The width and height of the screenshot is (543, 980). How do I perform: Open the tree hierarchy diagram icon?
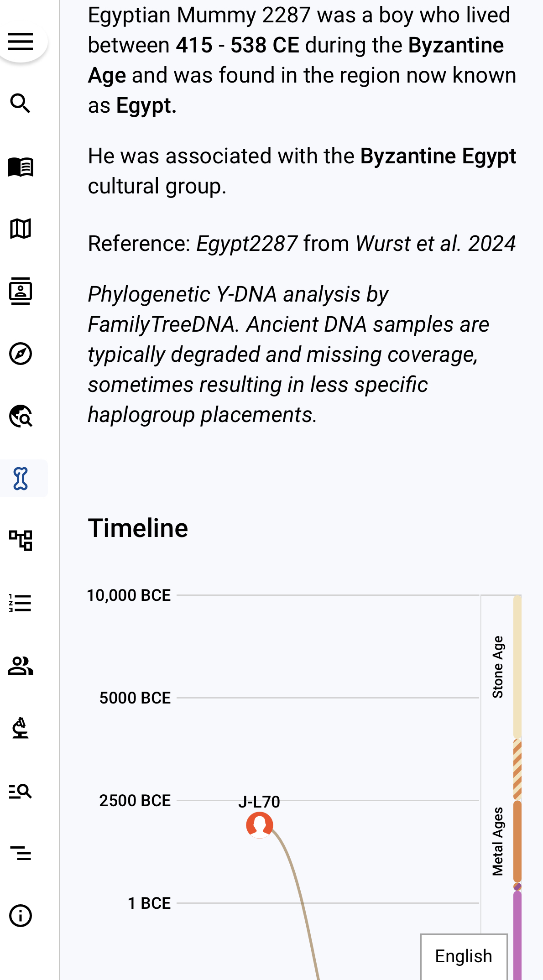tap(21, 541)
